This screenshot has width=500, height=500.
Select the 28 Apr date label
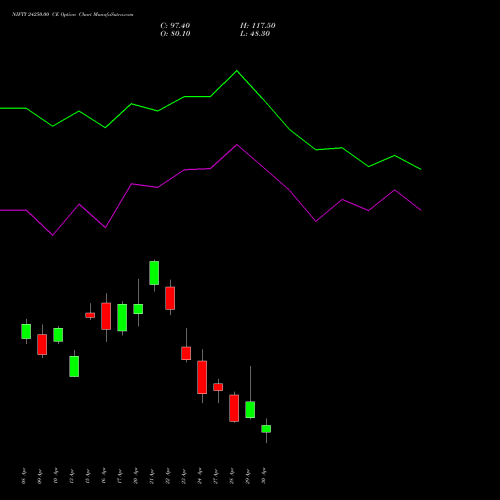pyautogui.click(x=231, y=476)
